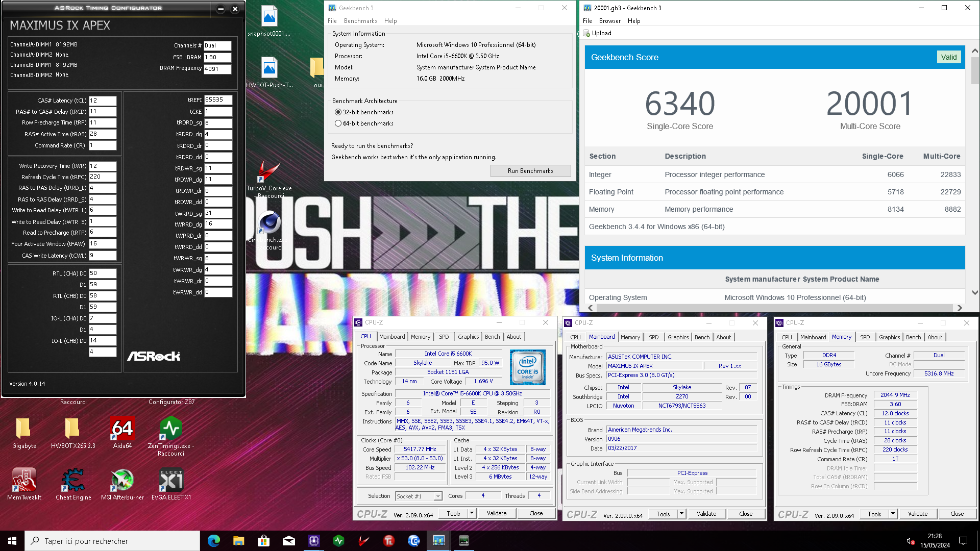Click the memory-chip taskbar icon
Viewport: 980px width, 551px height.
tap(463, 541)
